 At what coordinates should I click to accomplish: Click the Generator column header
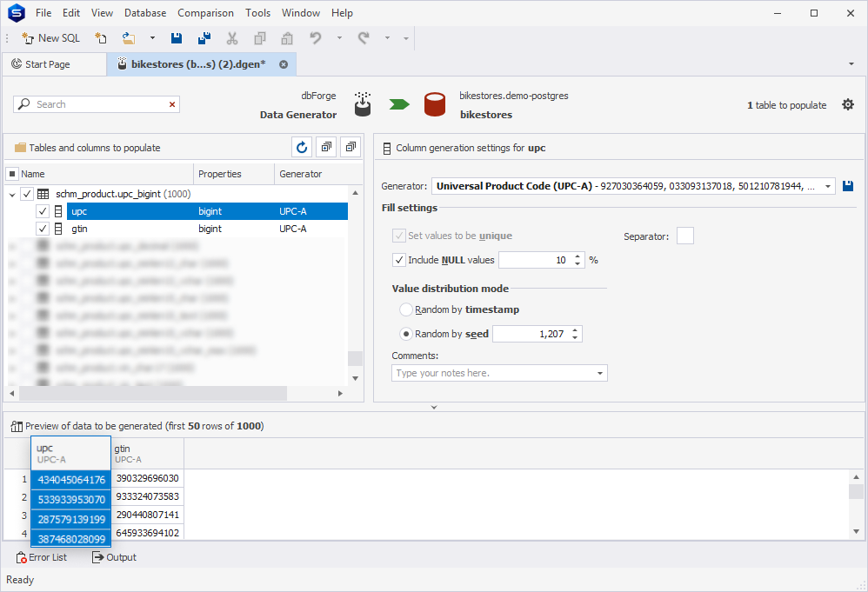coord(318,174)
